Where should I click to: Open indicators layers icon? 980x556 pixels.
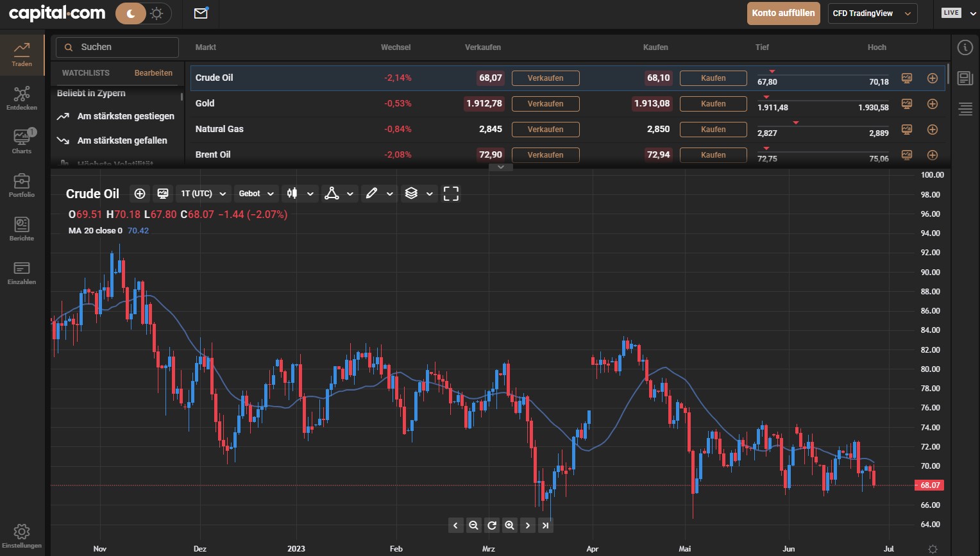(x=412, y=194)
